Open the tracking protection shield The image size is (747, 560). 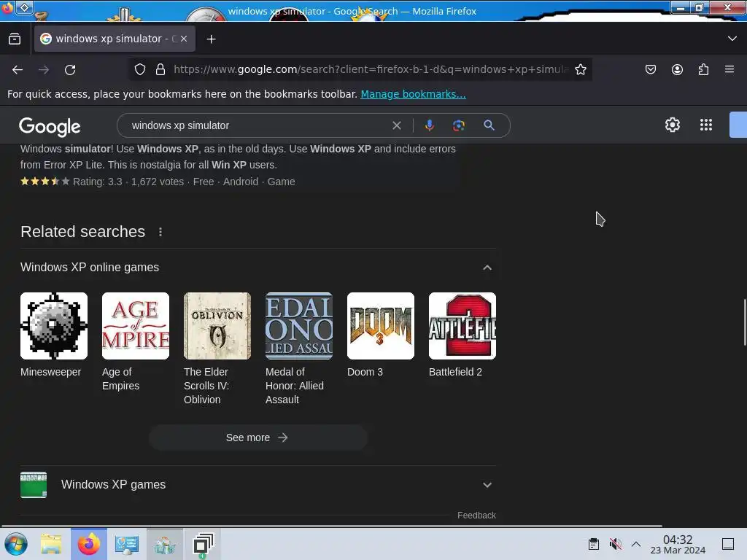(139, 69)
